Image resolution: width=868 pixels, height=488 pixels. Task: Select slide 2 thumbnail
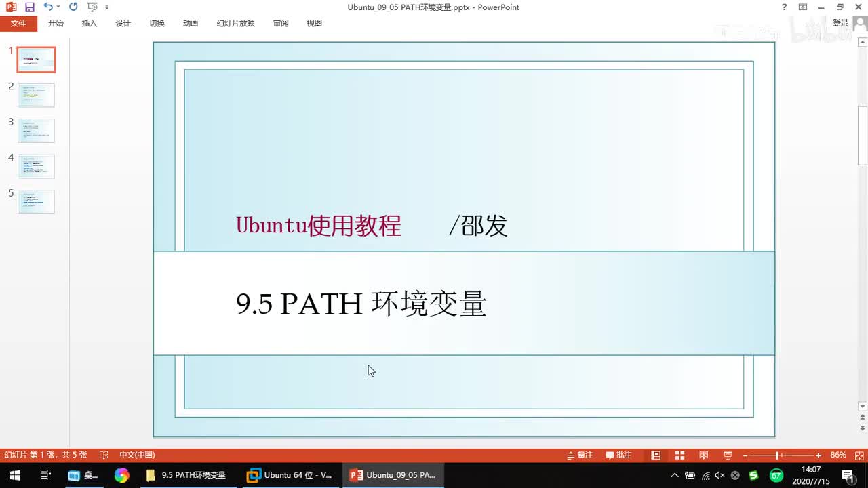click(36, 95)
